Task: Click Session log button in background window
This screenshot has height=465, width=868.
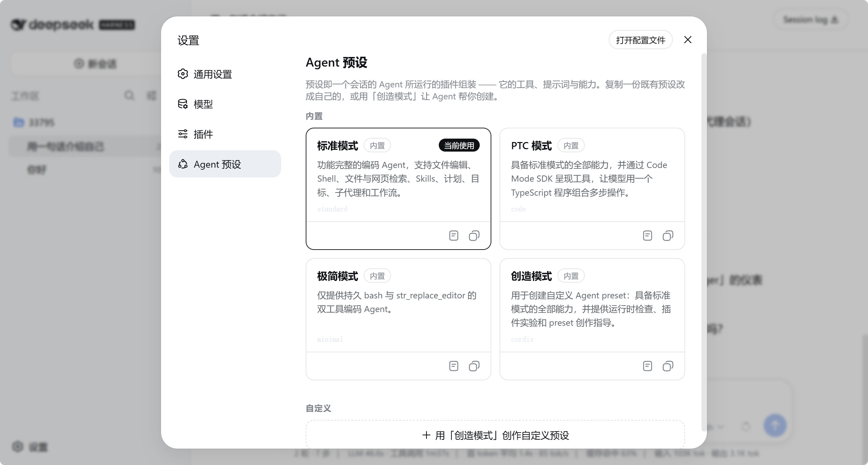Action: click(811, 20)
